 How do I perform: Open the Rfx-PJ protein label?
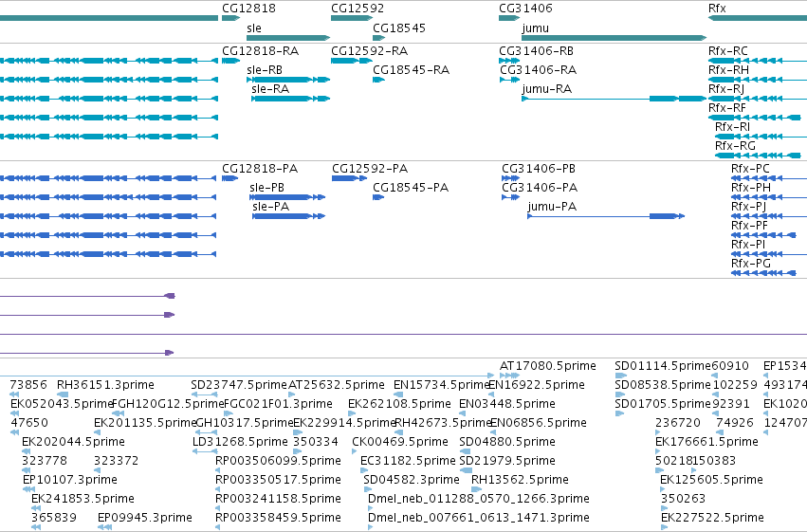748,207
